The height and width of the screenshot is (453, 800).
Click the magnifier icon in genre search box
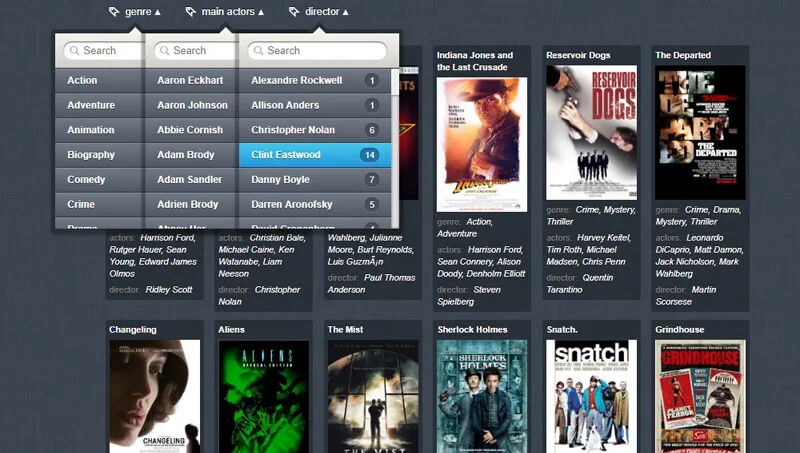click(x=73, y=51)
